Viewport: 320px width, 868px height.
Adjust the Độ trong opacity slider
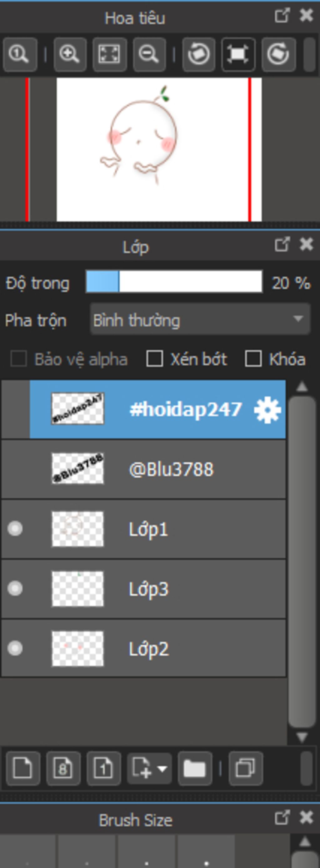coord(174,282)
